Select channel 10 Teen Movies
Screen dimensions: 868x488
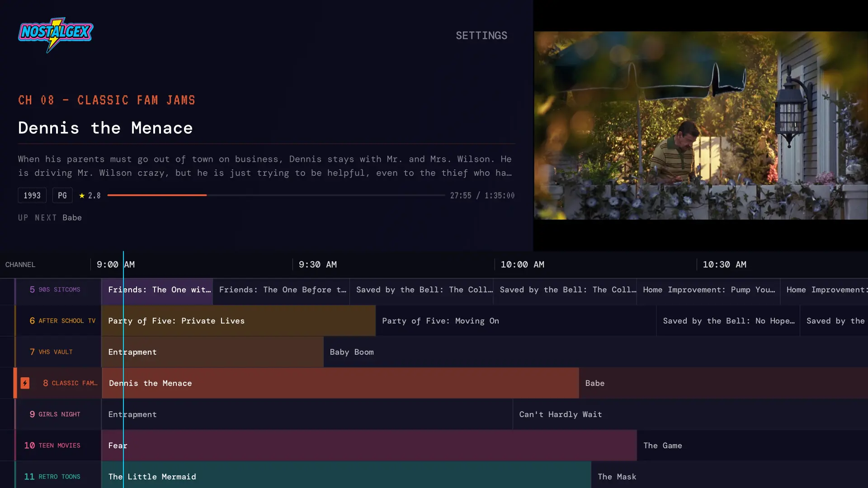click(x=58, y=446)
